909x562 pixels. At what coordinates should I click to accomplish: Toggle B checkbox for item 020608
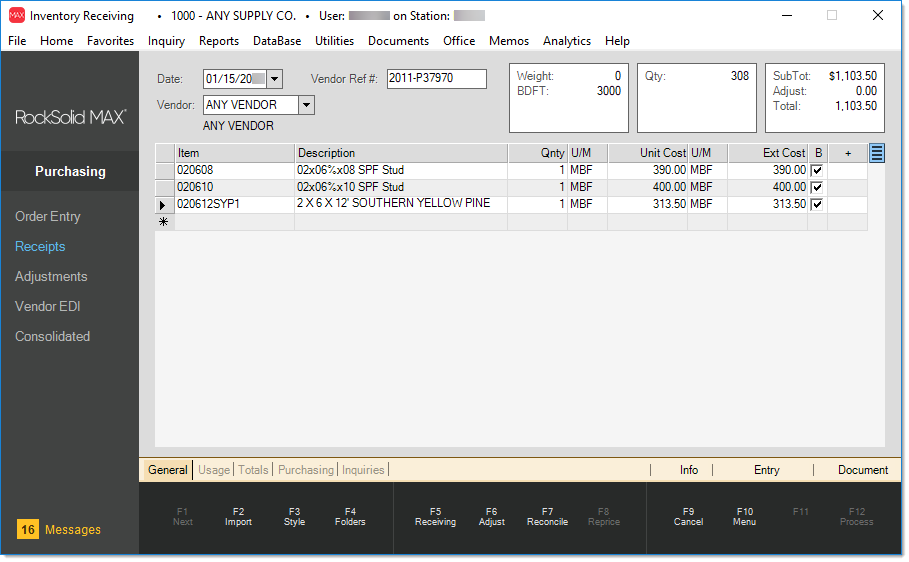(x=817, y=171)
